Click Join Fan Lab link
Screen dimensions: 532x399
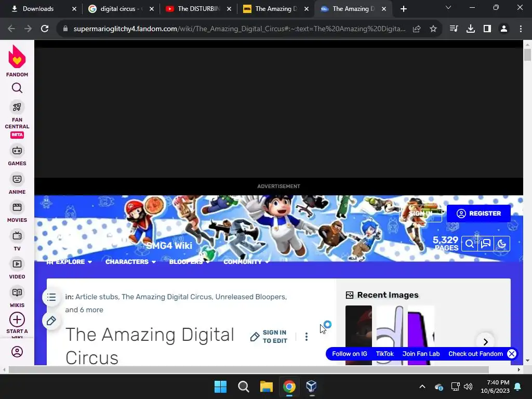pos(421,354)
